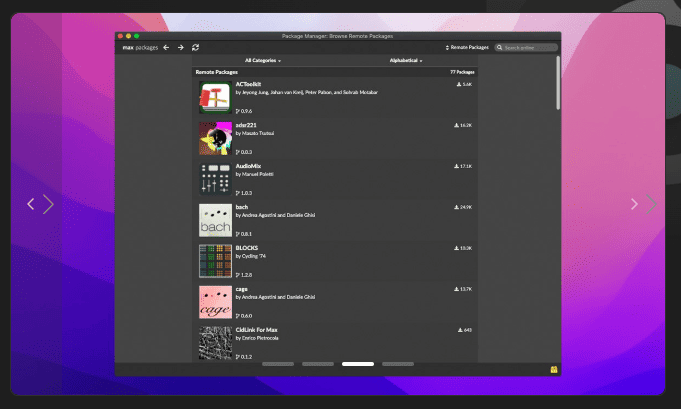The image size is (681, 409).
Task: Focus the Search online field
Action: click(x=526, y=47)
